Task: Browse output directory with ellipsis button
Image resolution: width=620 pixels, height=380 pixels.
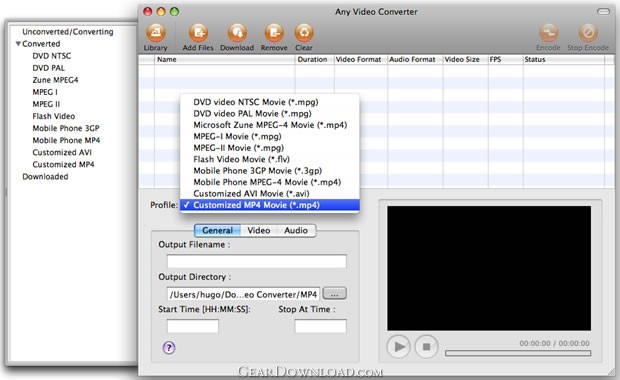Action: tap(335, 293)
